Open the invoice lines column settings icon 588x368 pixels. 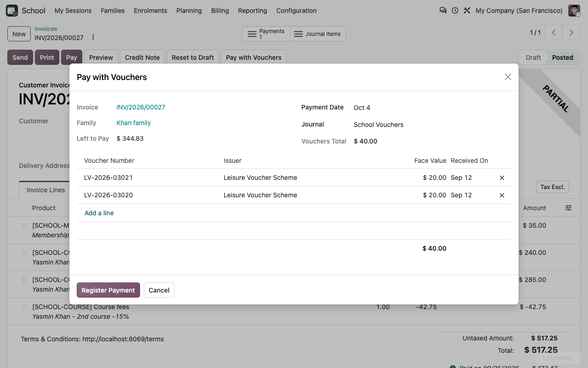568,208
